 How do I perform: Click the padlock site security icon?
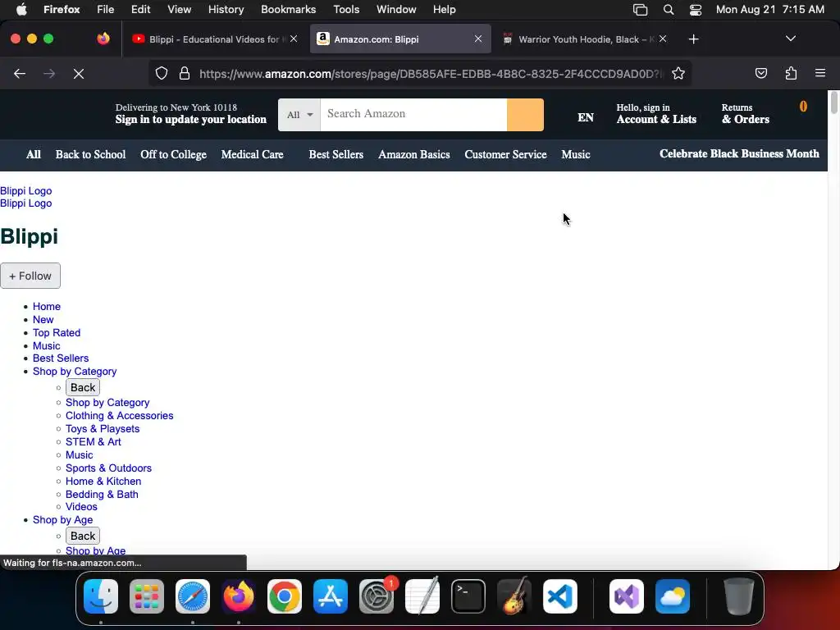pos(185,73)
